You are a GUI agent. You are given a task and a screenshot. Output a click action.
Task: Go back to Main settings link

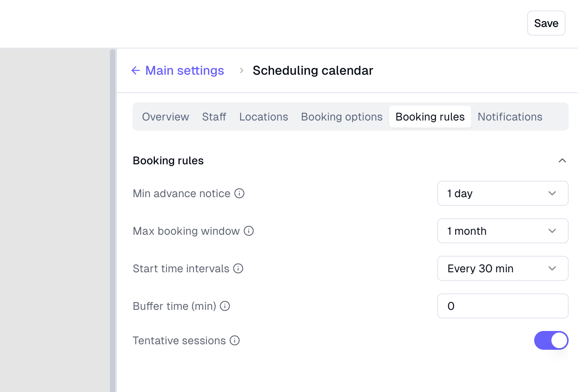185,70
